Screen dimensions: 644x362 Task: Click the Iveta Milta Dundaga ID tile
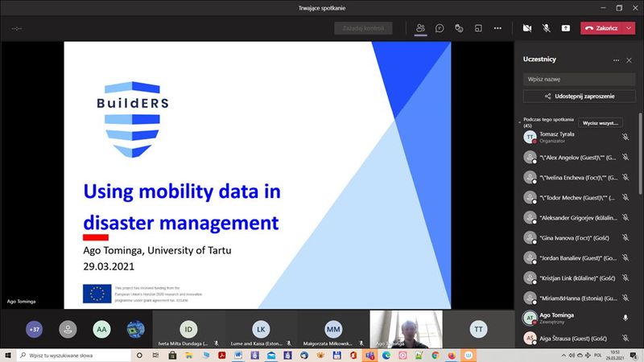click(x=188, y=329)
